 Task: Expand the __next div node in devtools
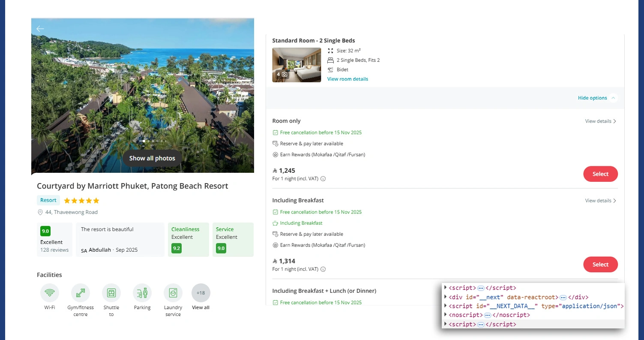coord(446,297)
